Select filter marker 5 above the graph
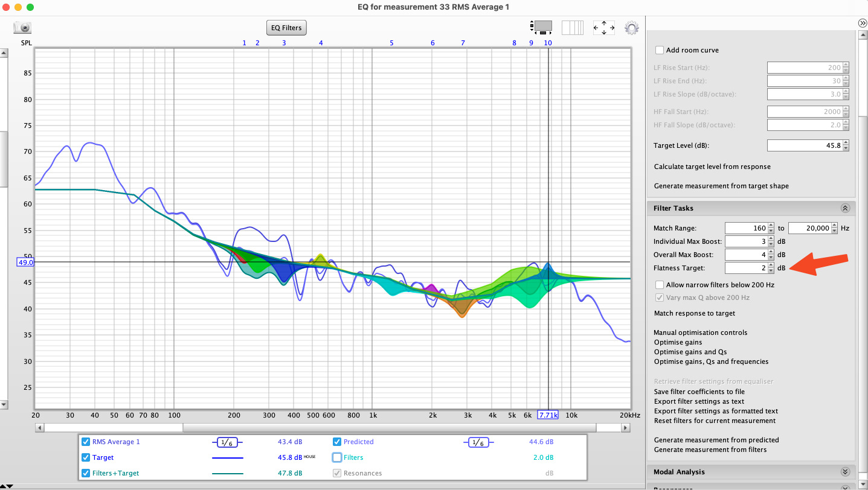This screenshot has height=490, width=868. pos(391,43)
